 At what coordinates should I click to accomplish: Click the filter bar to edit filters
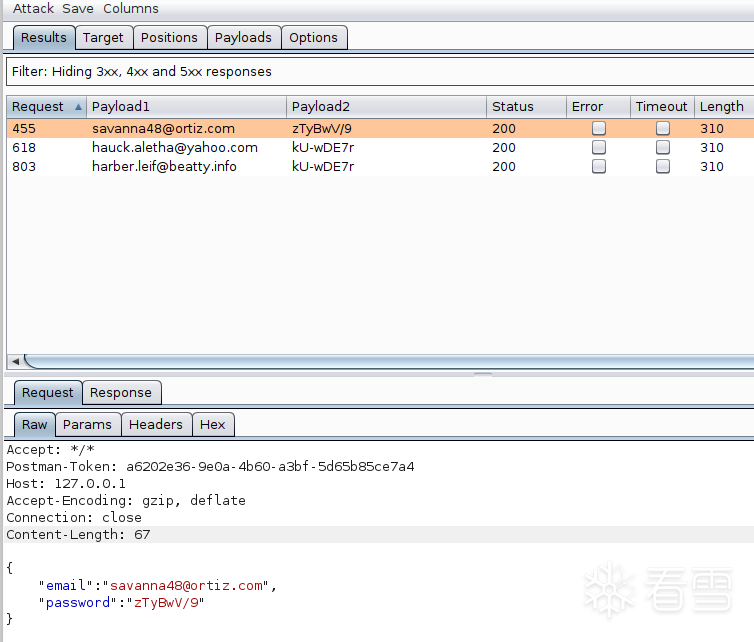pos(378,72)
